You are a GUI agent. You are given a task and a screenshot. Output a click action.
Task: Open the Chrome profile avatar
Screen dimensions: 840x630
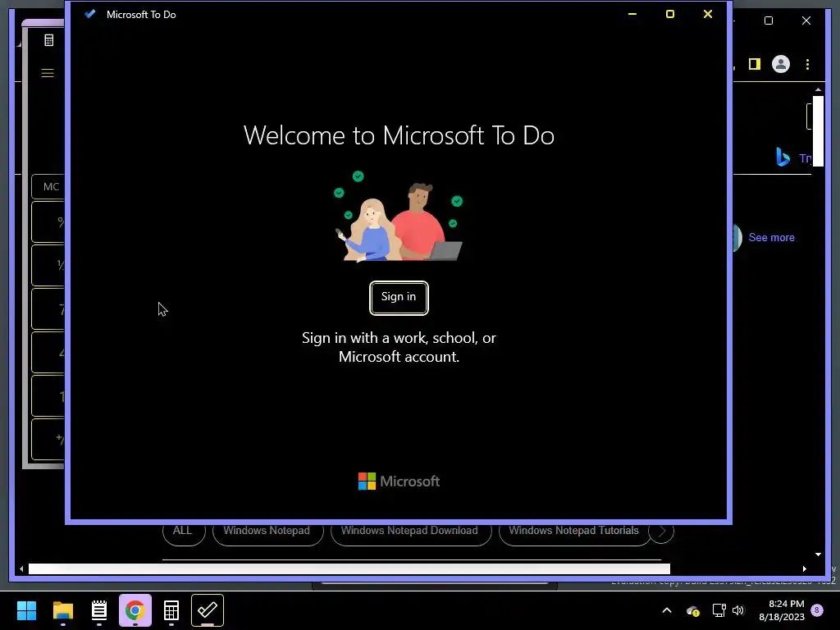pos(781,64)
